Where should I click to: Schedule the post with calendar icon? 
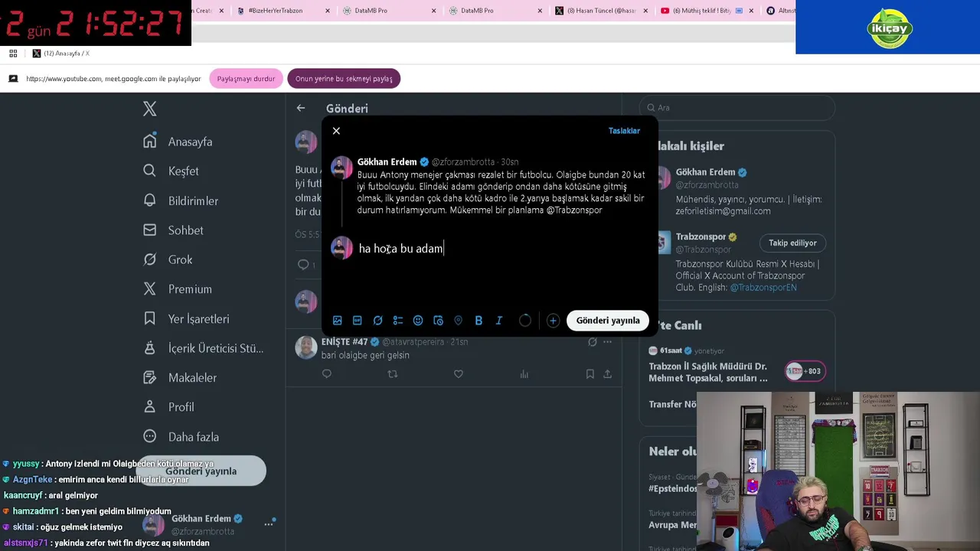[x=438, y=321]
